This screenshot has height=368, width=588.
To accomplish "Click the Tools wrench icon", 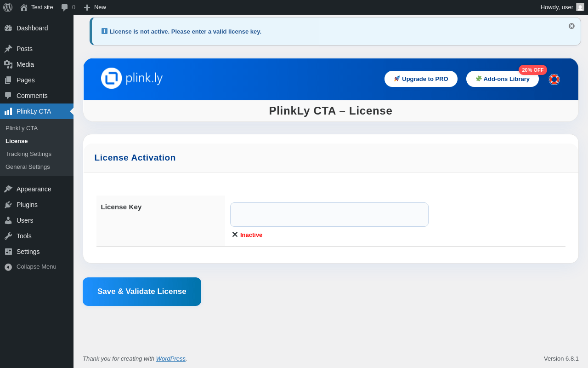I will click(x=8, y=236).
